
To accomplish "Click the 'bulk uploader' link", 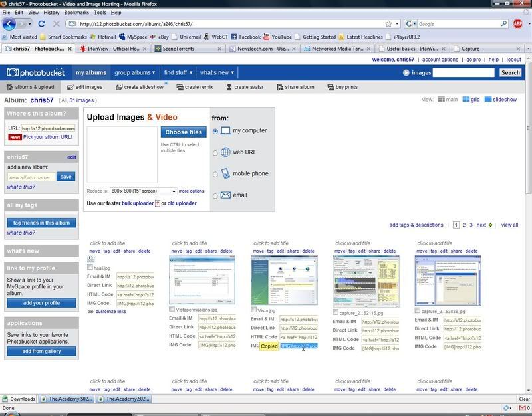I will tap(137, 203).
